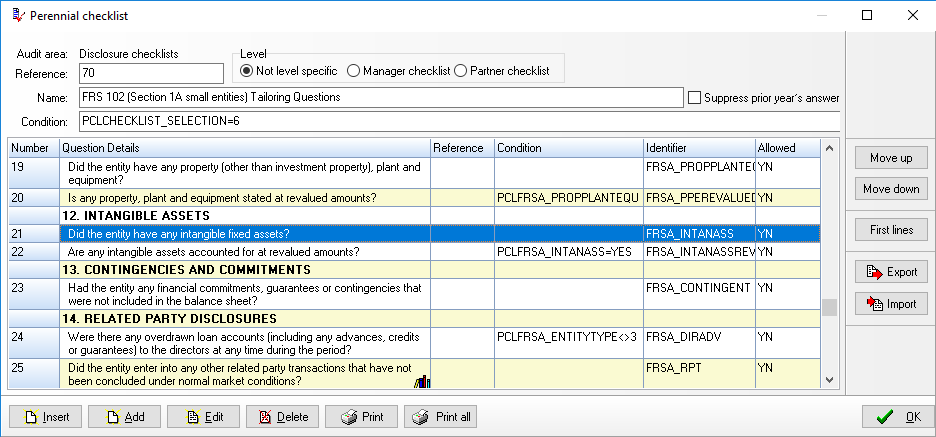The height and width of the screenshot is (437, 936).
Task: Click the Condition field PCLCHECKLIST_SELECTION=6
Action: point(459,121)
